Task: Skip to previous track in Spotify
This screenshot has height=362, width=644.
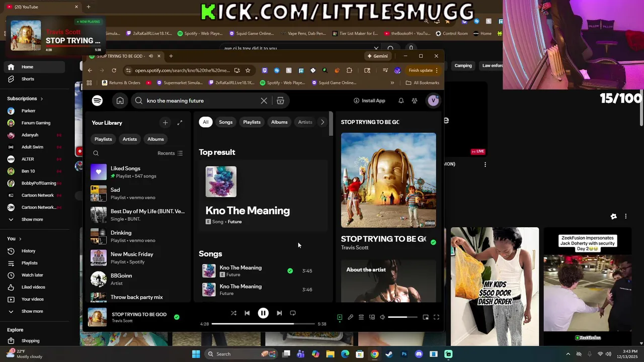Action: pyautogui.click(x=247, y=313)
